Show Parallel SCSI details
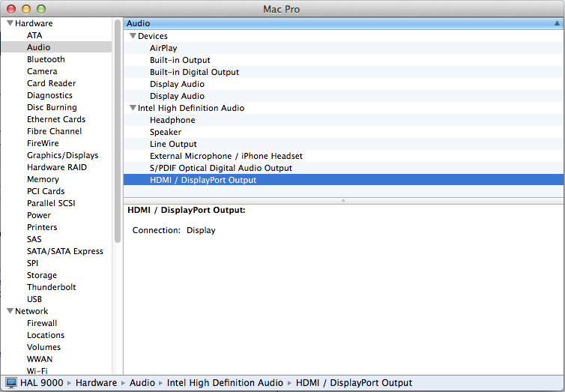 (x=51, y=203)
